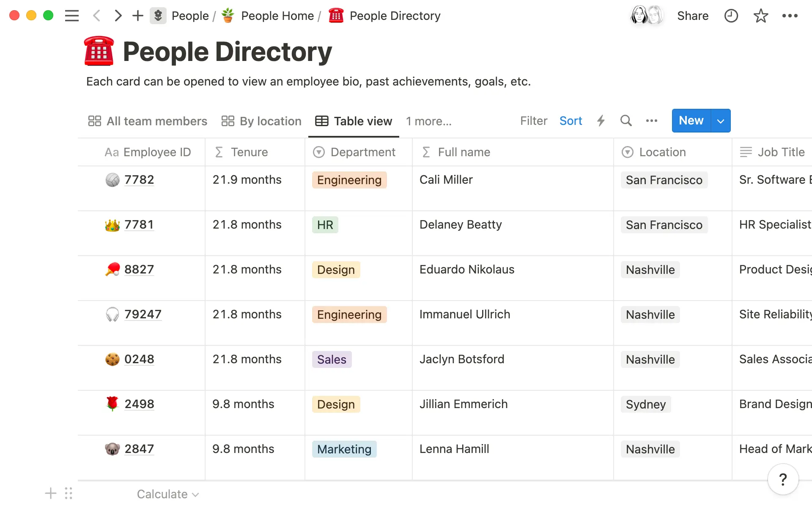
Task: Click the hamburger sidebar menu icon
Action: tap(72, 16)
